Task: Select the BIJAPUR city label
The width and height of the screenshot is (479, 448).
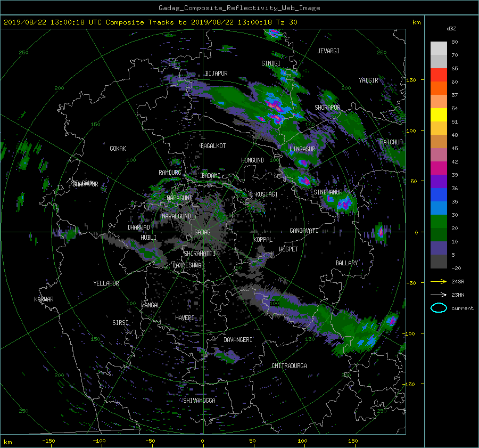Action: click(216, 74)
